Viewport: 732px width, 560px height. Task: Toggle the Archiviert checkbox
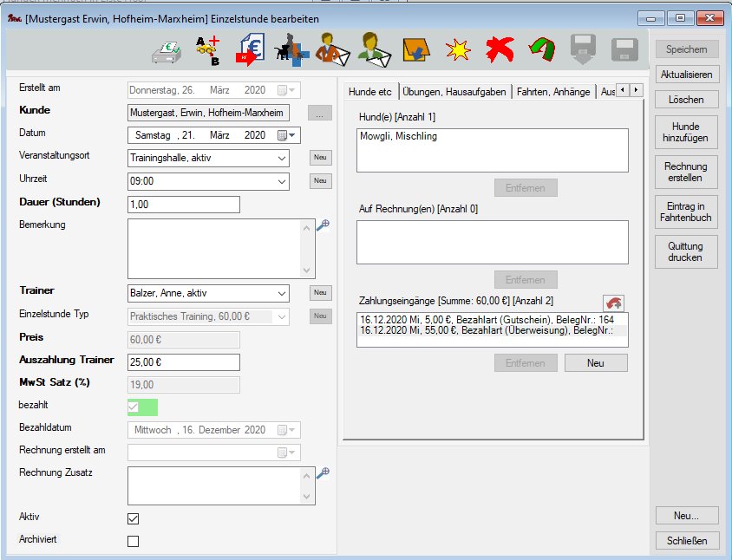click(x=134, y=542)
